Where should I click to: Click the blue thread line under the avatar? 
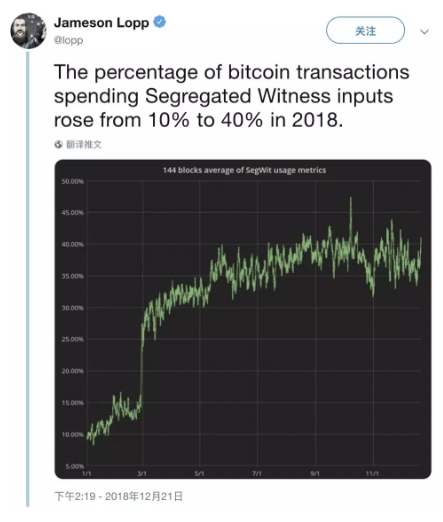pos(28,278)
